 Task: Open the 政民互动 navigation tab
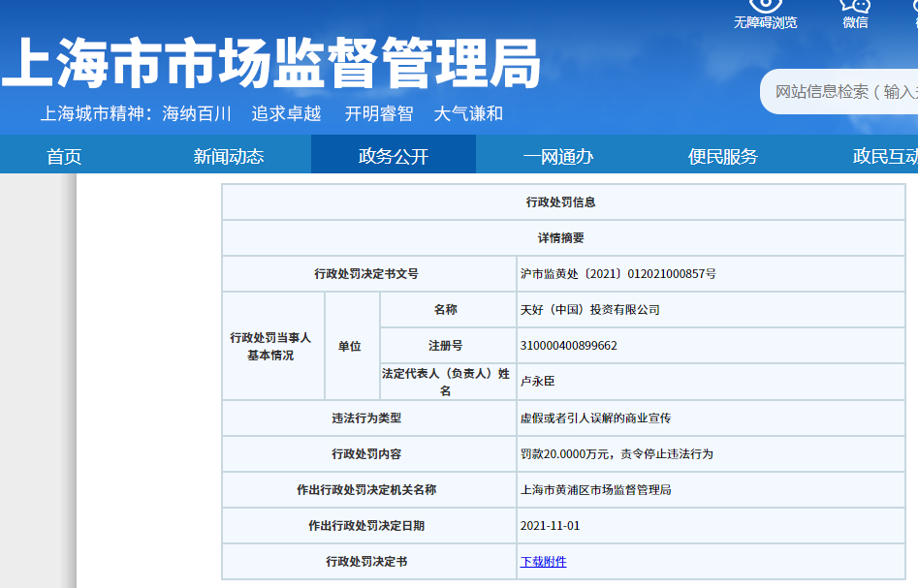884,156
